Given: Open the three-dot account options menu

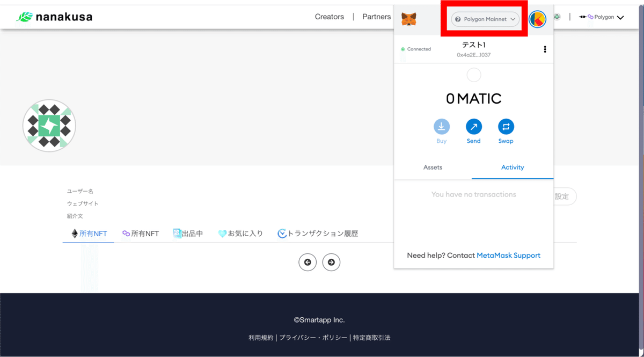Looking at the screenshot, I should coord(545,49).
